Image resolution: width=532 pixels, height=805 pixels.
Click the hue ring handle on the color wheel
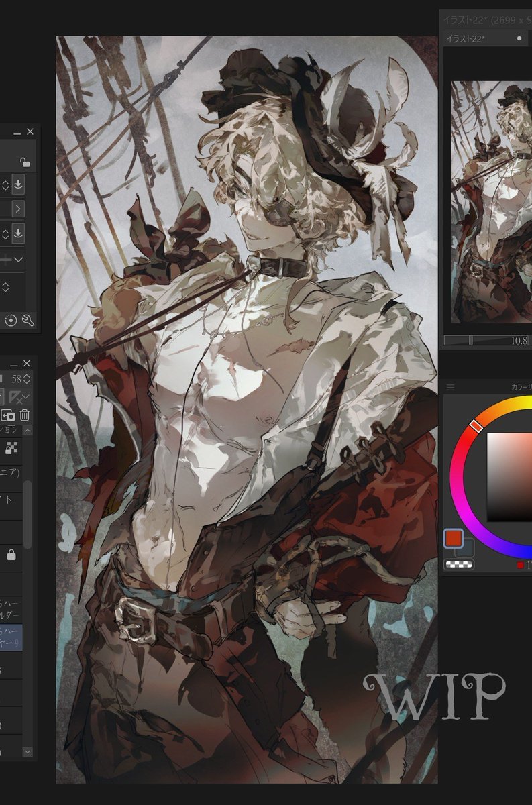476,425
